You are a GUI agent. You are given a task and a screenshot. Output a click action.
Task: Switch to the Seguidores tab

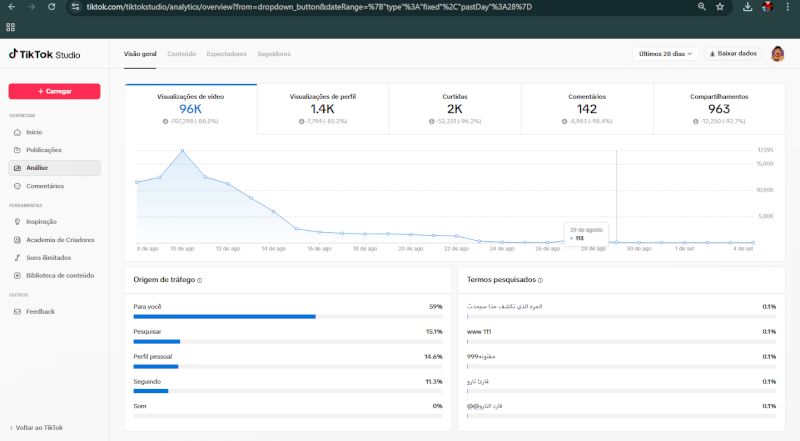coord(274,53)
